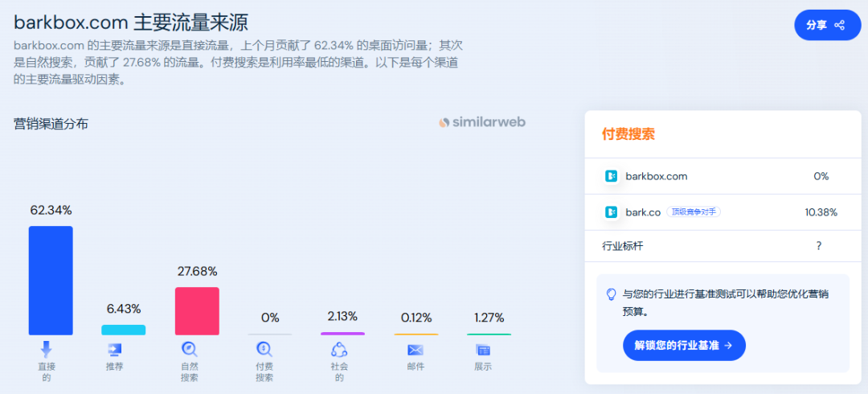Click the Organic Search (自然搜索) magnifier icon
The image size is (868, 394).
click(x=190, y=349)
